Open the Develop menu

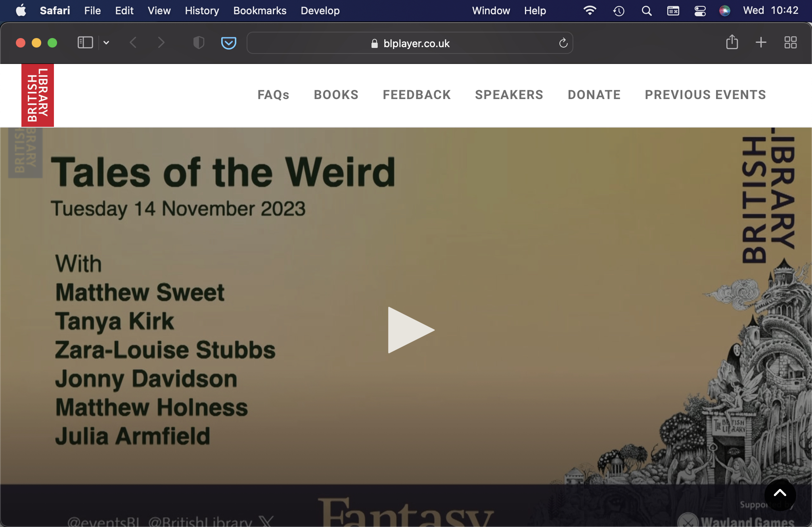coord(320,10)
